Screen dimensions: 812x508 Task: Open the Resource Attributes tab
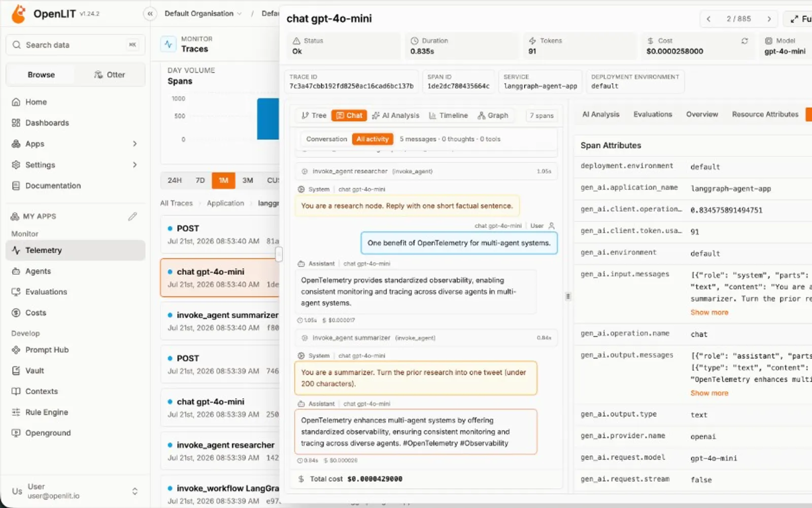(x=765, y=114)
